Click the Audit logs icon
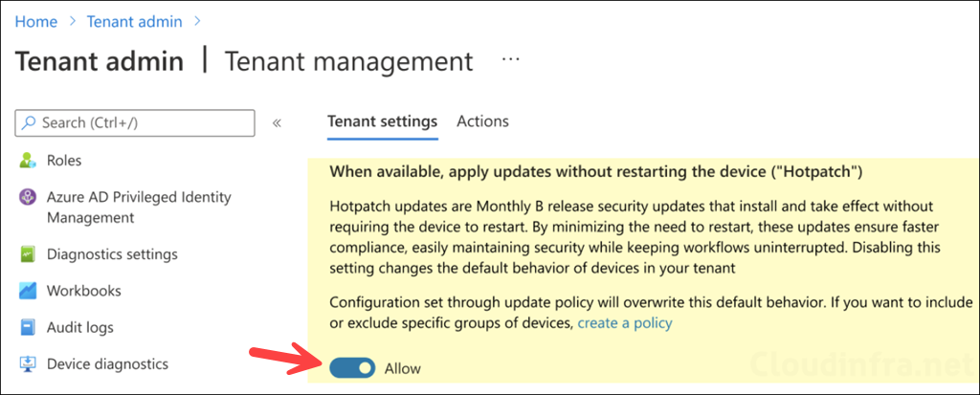Screen dimensions: 980x395 [x=28, y=327]
